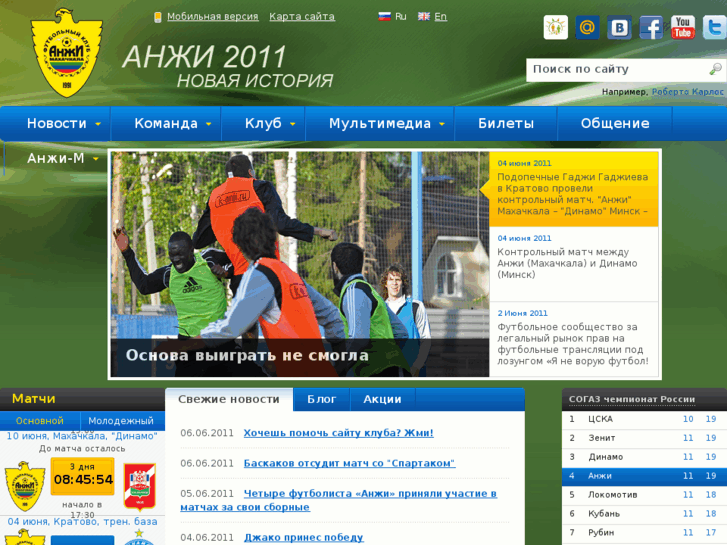The height and width of the screenshot is (545, 727).
Task: Open the Билеты menu item
Action: (x=506, y=123)
